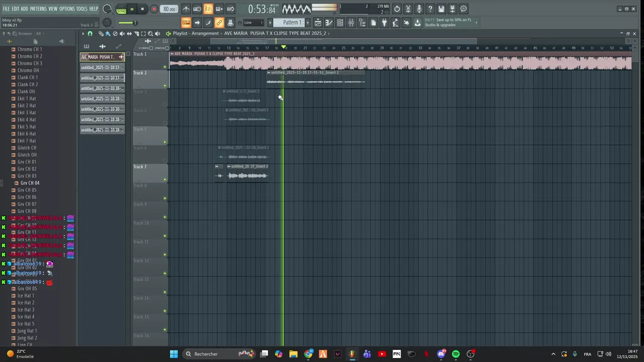Click the green swing slider handle
Viewport: 644px width, 362px height.
pyautogui.click(x=134, y=23)
